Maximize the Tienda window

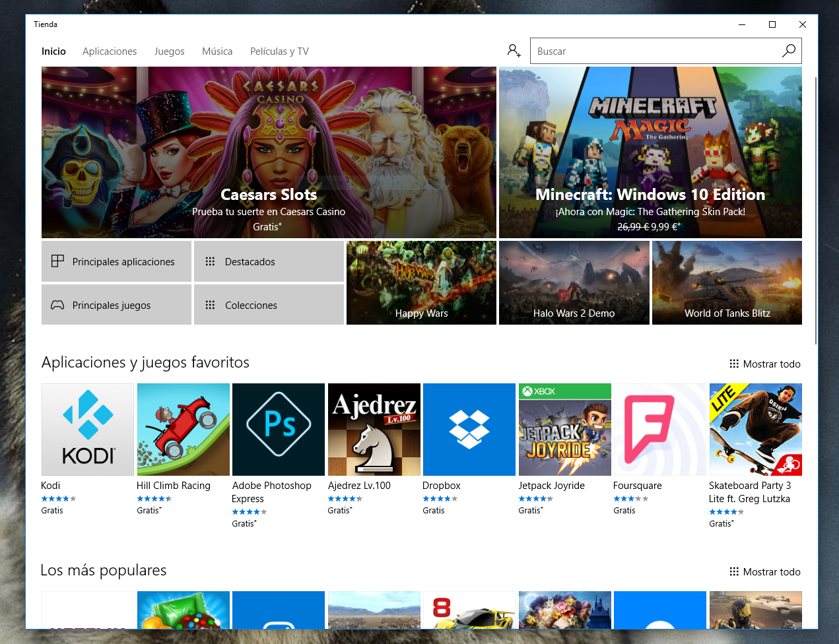click(x=772, y=24)
